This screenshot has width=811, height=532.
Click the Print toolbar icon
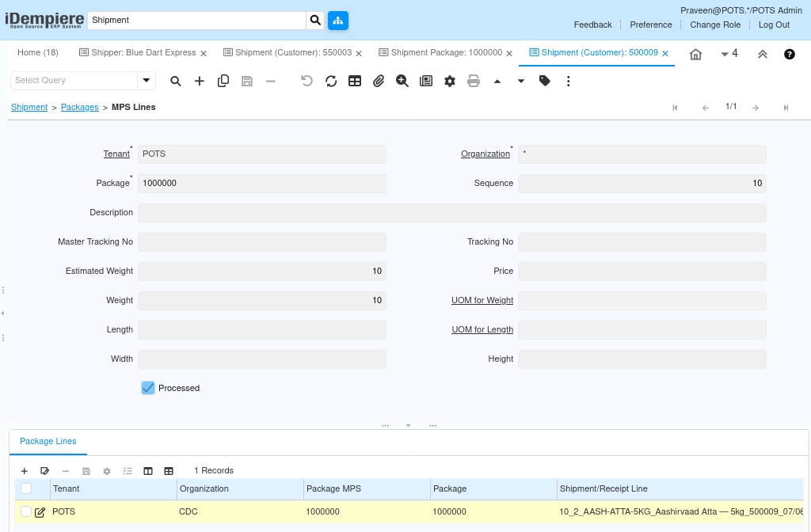474,82
